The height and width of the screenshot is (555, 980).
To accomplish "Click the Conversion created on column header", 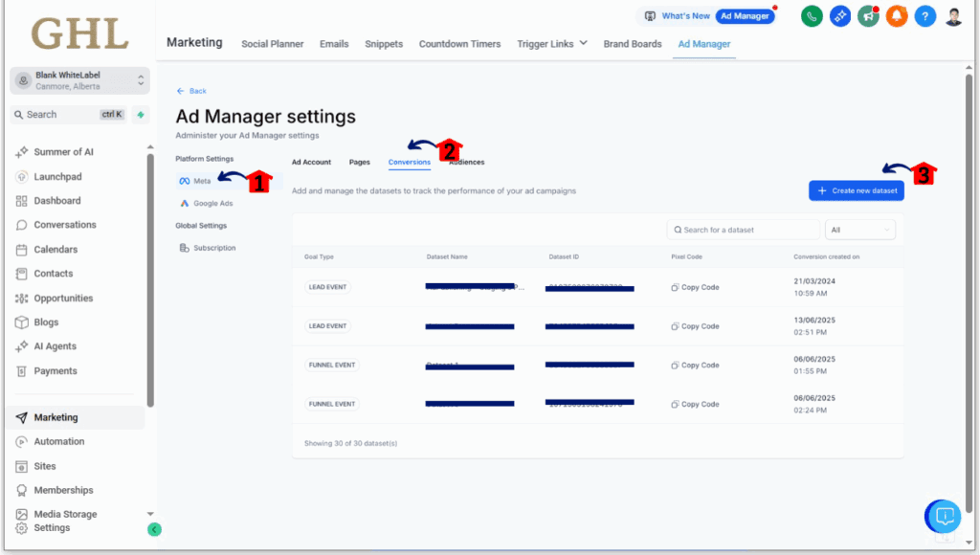I will [826, 256].
